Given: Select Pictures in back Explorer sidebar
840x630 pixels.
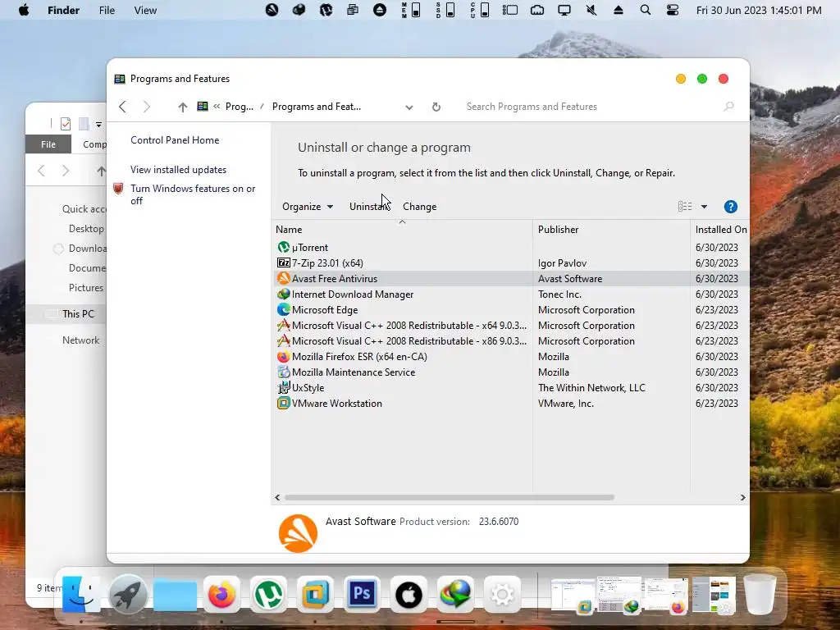Looking at the screenshot, I should point(85,288).
